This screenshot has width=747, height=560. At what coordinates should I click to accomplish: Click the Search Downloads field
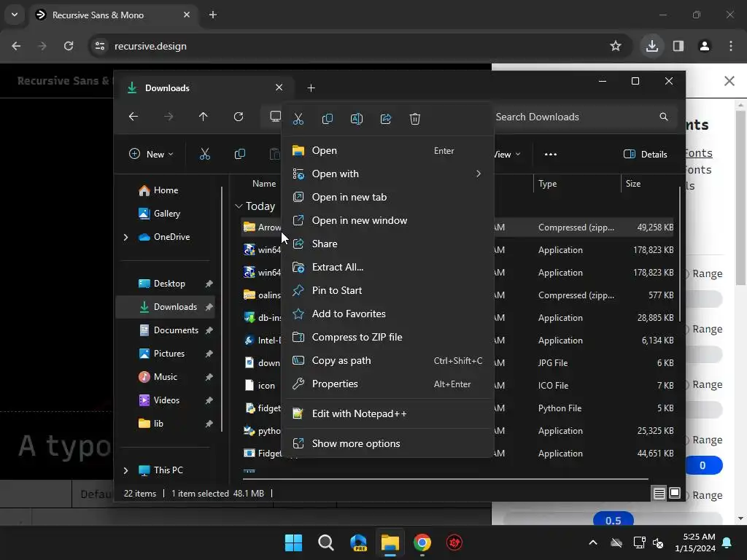pyautogui.click(x=583, y=117)
